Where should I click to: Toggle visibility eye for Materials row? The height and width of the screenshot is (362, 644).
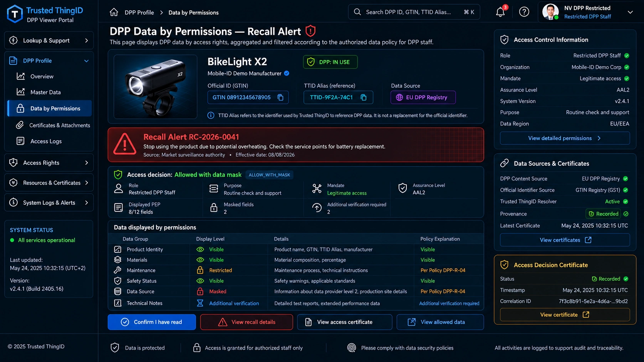[200, 260]
